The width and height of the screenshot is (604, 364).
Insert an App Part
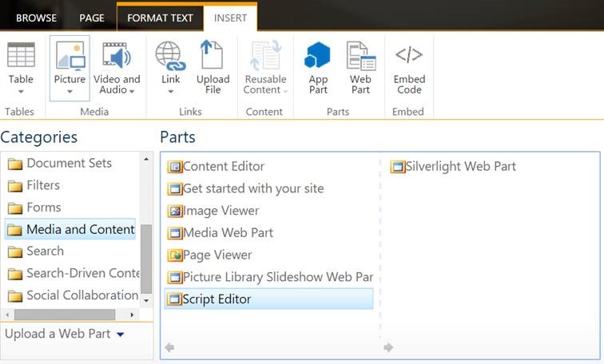(x=318, y=68)
